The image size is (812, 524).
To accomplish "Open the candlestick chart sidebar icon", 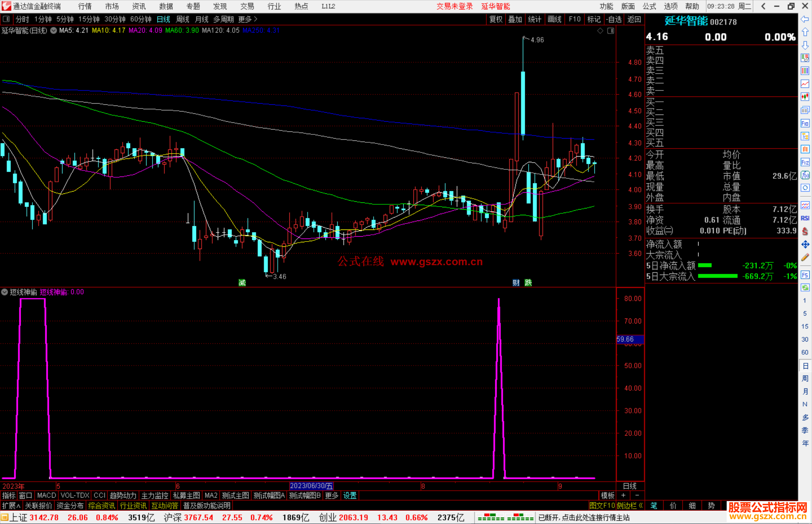I will point(804,97).
